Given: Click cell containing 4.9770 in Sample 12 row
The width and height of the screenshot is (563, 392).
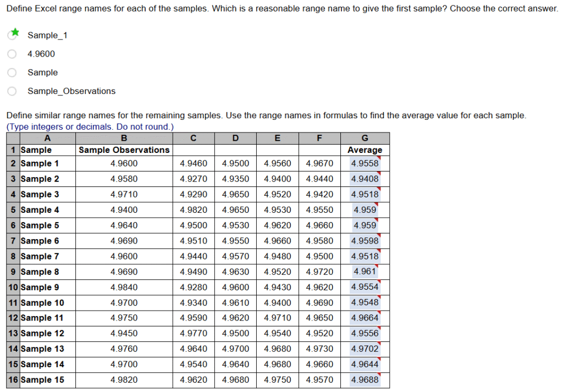Looking at the screenshot, I should point(194,333).
